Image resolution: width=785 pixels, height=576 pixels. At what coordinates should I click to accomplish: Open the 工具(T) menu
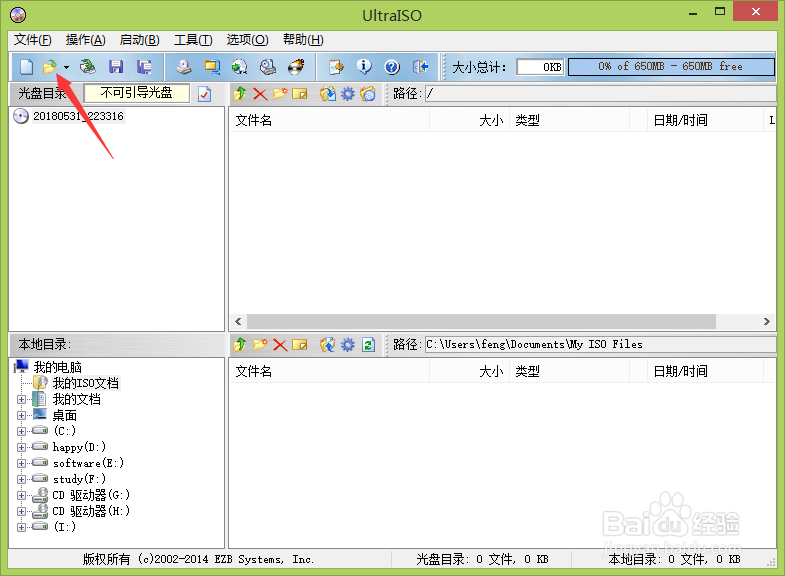pyautogui.click(x=193, y=40)
